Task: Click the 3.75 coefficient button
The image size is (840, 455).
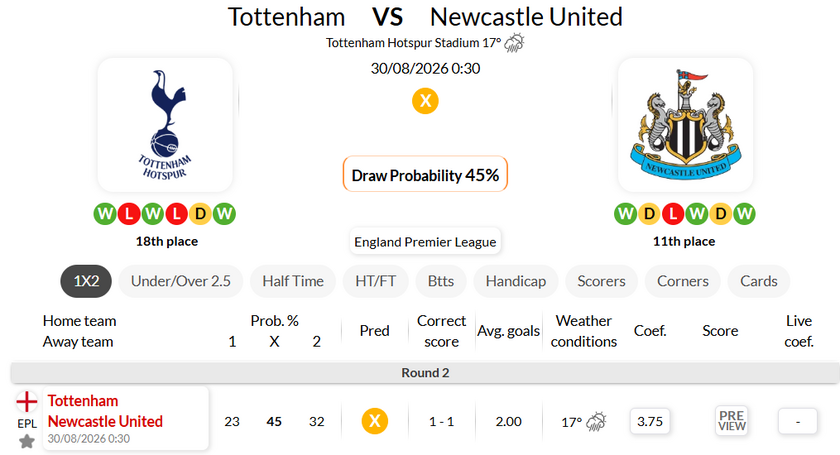Action: 650,421
